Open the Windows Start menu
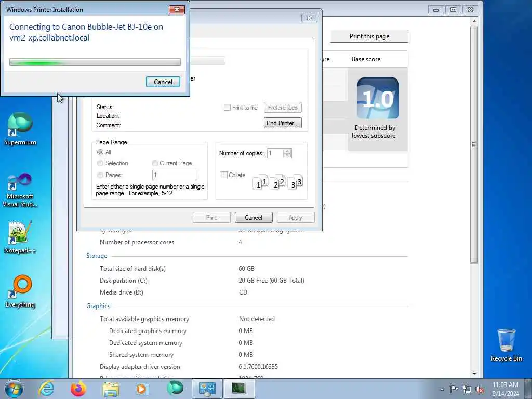 click(x=14, y=389)
